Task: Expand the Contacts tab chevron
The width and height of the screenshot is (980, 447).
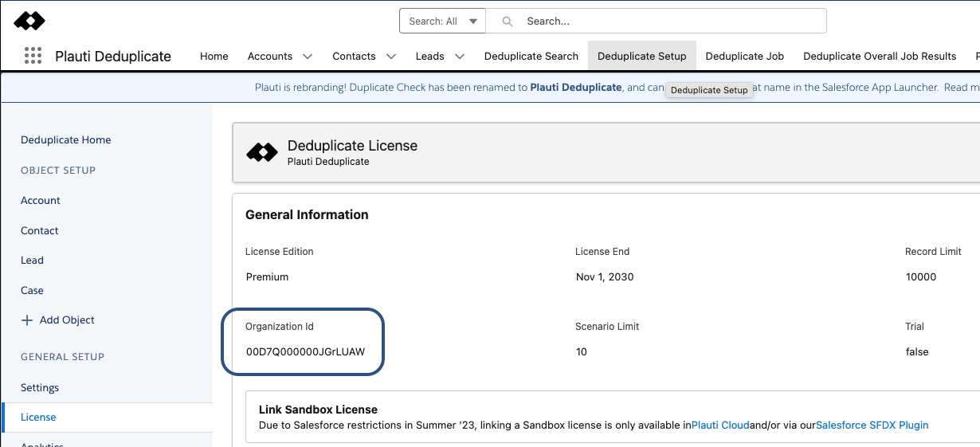Action: coord(391,57)
